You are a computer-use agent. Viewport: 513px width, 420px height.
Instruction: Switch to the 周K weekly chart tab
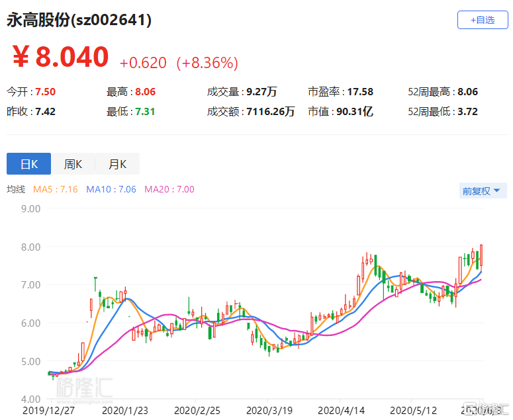tap(73, 164)
